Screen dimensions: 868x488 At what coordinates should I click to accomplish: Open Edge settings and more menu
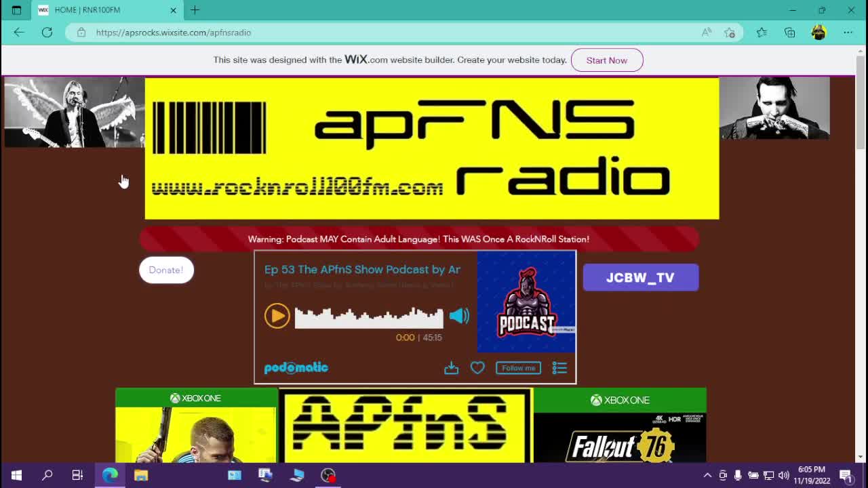point(848,33)
